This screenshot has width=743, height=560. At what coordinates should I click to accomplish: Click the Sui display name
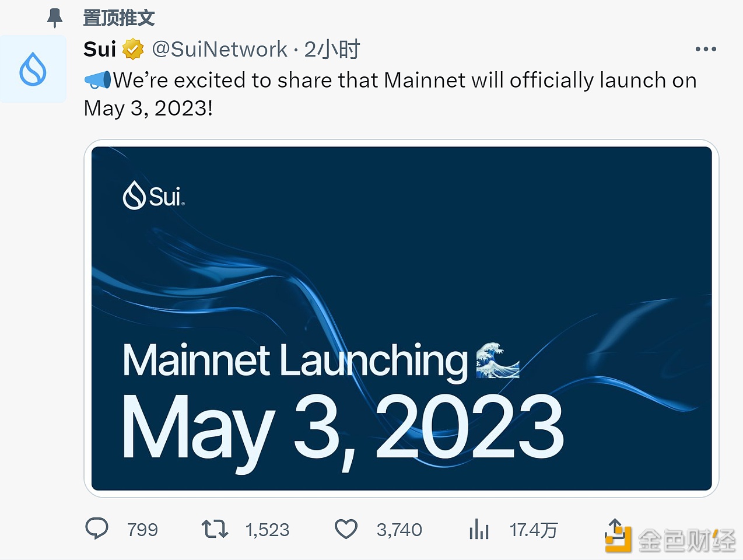pos(100,50)
